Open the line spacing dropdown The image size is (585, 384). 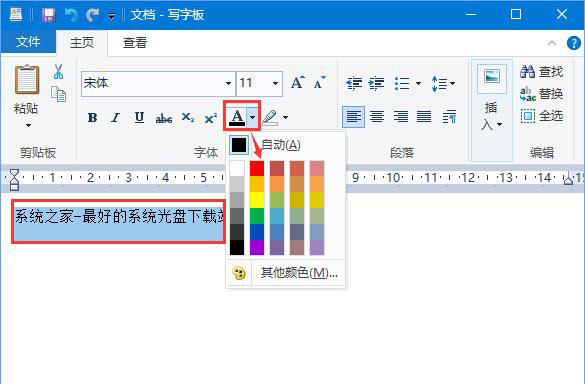(443, 83)
